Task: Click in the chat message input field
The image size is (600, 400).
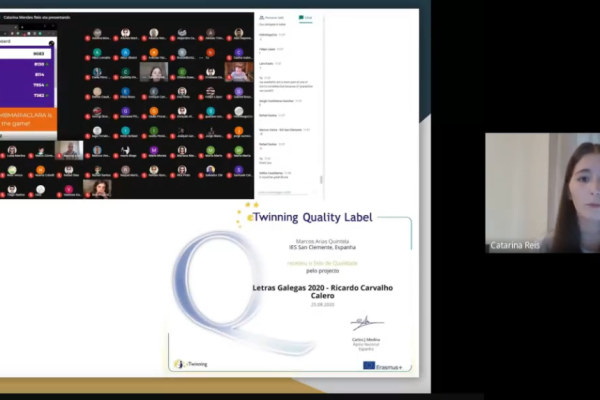Action: pyautogui.click(x=285, y=191)
